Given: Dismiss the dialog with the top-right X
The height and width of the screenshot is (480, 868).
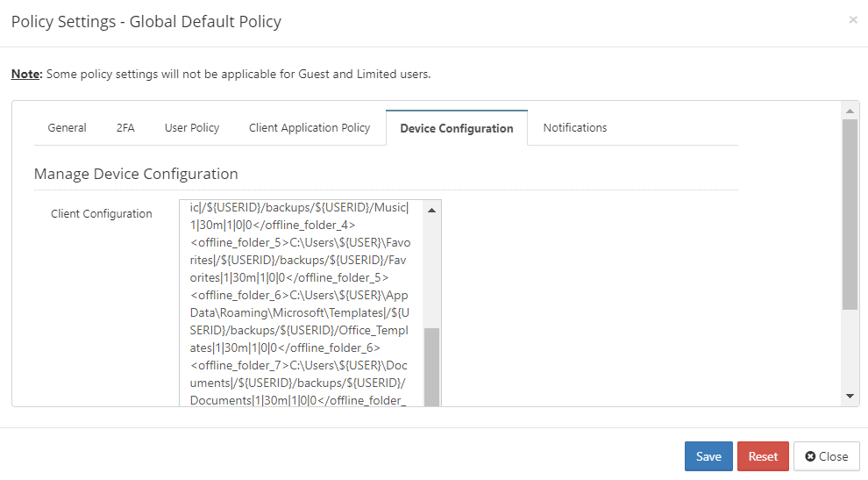Looking at the screenshot, I should [x=852, y=20].
